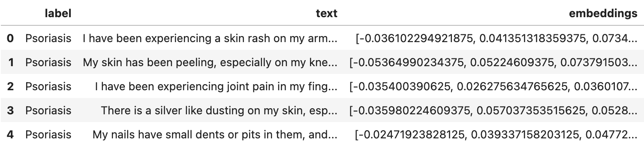Click the label column header
Image resolution: width=644 pixels, height=159 pixels.
[x=58, y=14]
